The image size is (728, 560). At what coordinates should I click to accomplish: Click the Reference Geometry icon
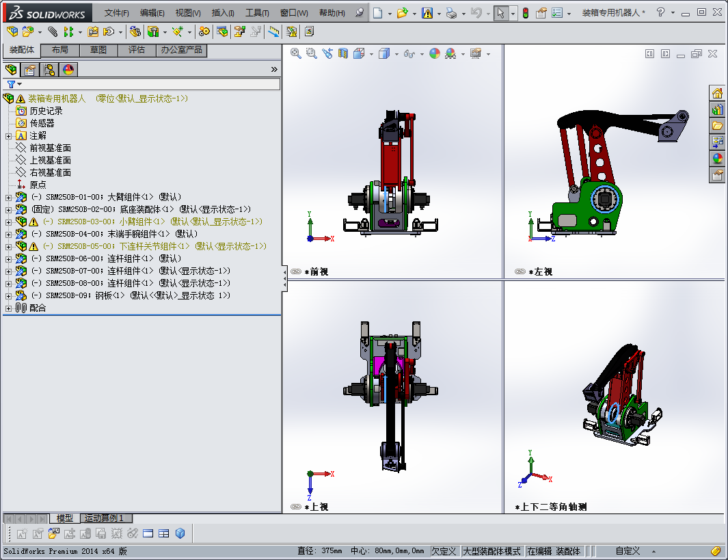177,31
